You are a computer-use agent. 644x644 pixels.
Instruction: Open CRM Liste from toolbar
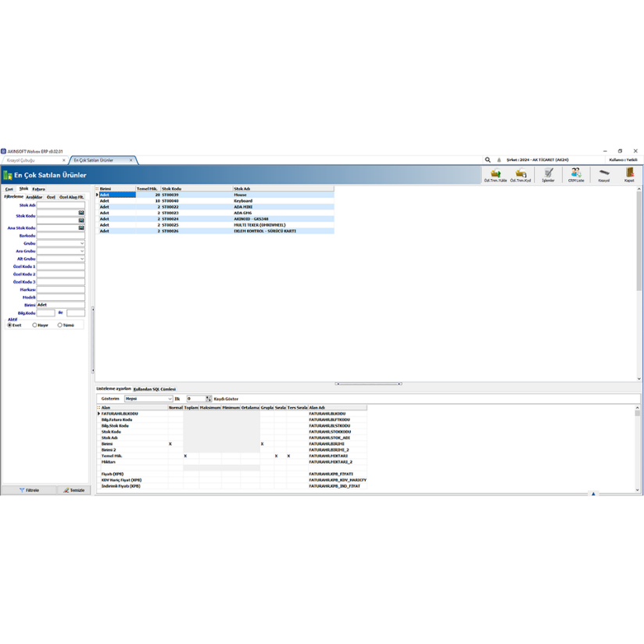575,175
